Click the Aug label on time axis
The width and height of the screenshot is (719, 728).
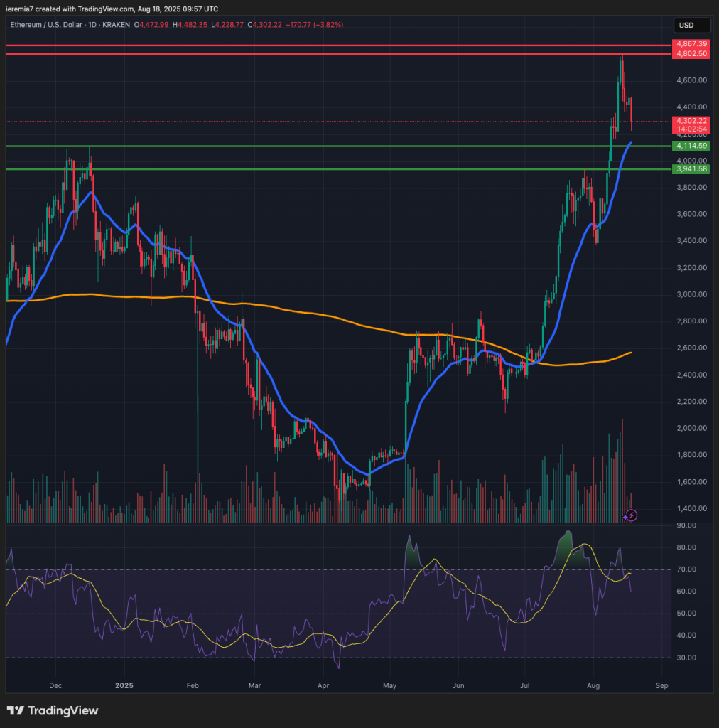(x=593, y=686)
